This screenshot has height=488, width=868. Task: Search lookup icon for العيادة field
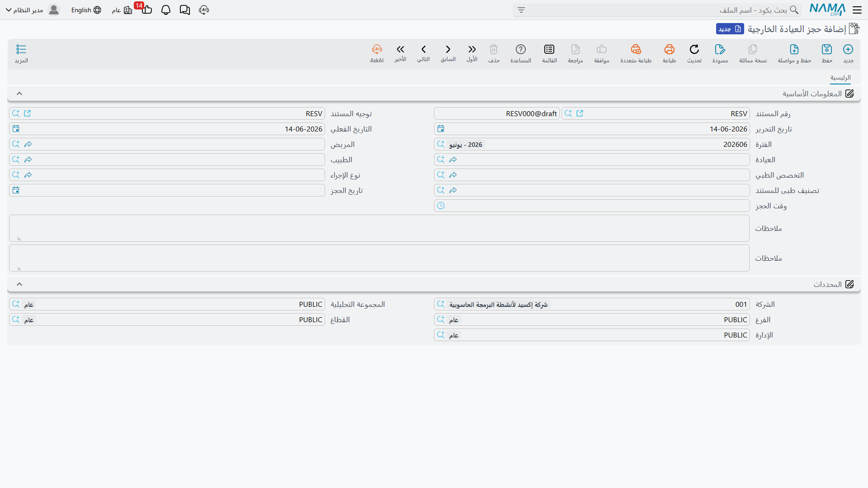pos(441,160)
